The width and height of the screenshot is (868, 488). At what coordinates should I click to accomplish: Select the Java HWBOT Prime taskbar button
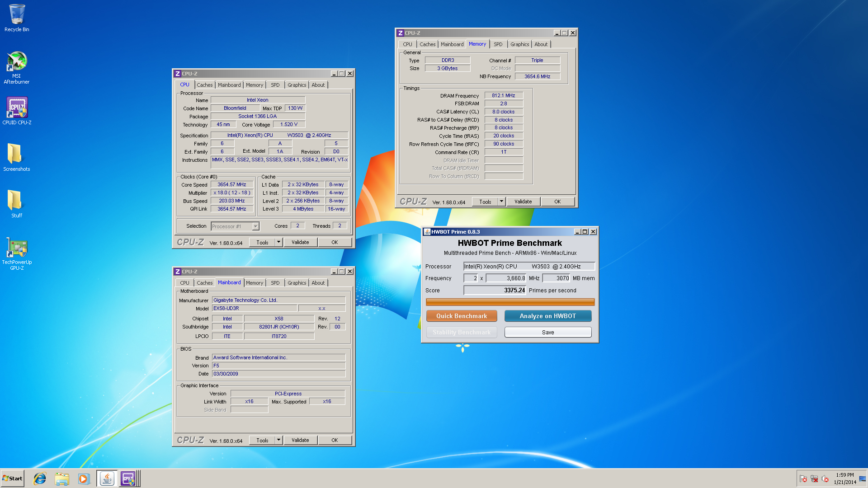107,479
